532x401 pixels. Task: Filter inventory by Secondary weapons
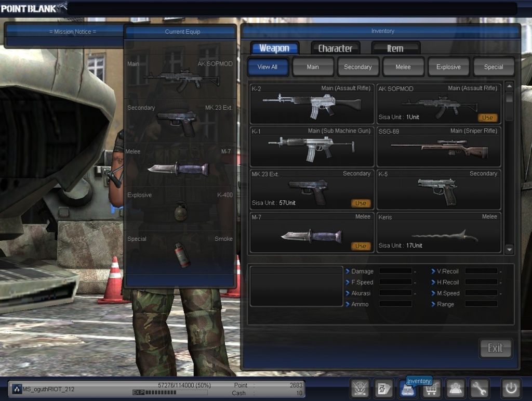pyautogui.click(x=358, y=67)
